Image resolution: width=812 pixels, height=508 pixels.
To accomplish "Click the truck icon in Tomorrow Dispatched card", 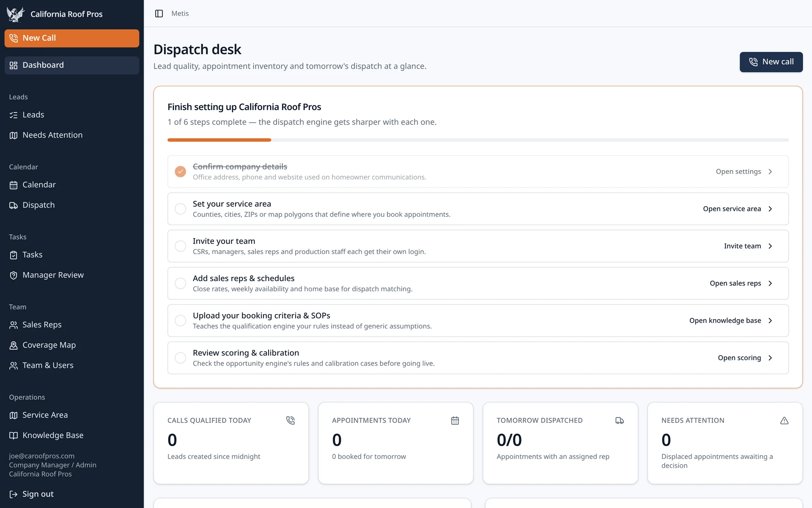I will pyautogui.click(x=620, y=420).
